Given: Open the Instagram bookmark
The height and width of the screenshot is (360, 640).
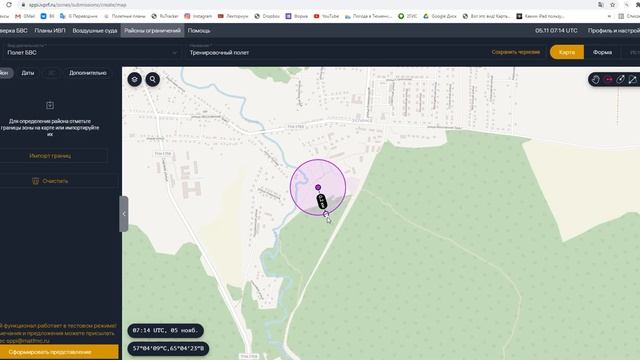Looking at the screenshot, I should coord(198,16).
